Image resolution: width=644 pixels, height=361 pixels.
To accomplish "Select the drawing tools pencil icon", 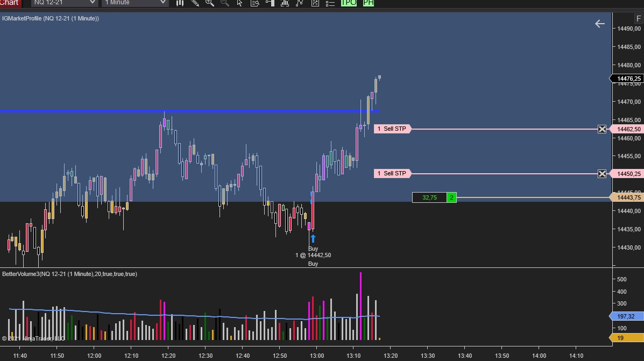I will tap(195, 3).
